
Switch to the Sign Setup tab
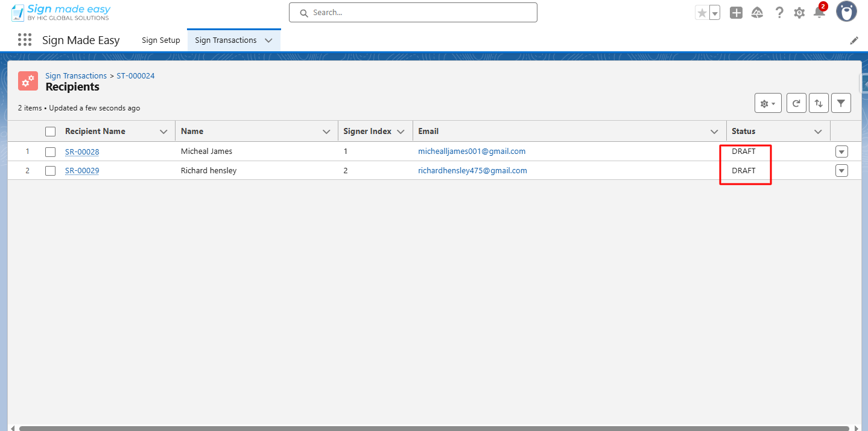pos(160,40)
